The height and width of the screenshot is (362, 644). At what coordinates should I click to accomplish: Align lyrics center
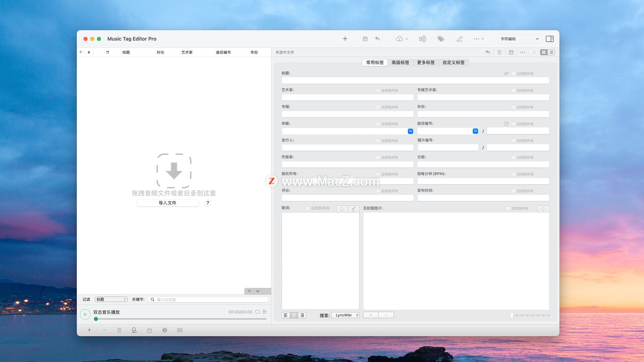[x=294, y=315]
